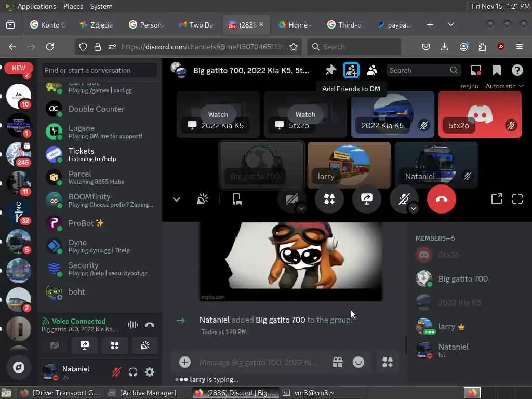Click the Discord channel search field
Viewport: 532px width, 399px height.
[x=423, y=70]
